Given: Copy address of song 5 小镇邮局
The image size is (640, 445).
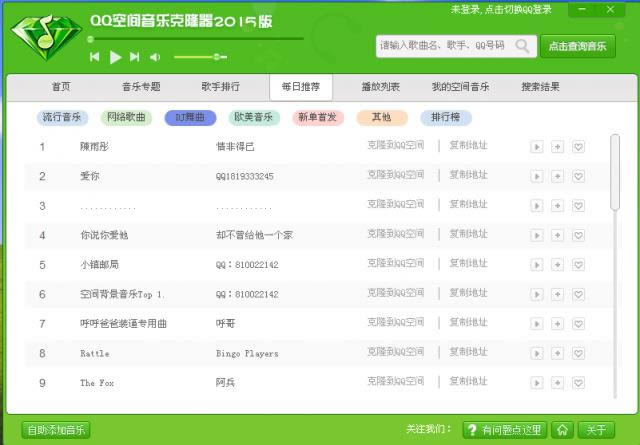Looking at the screenshot, I should 469,263.
